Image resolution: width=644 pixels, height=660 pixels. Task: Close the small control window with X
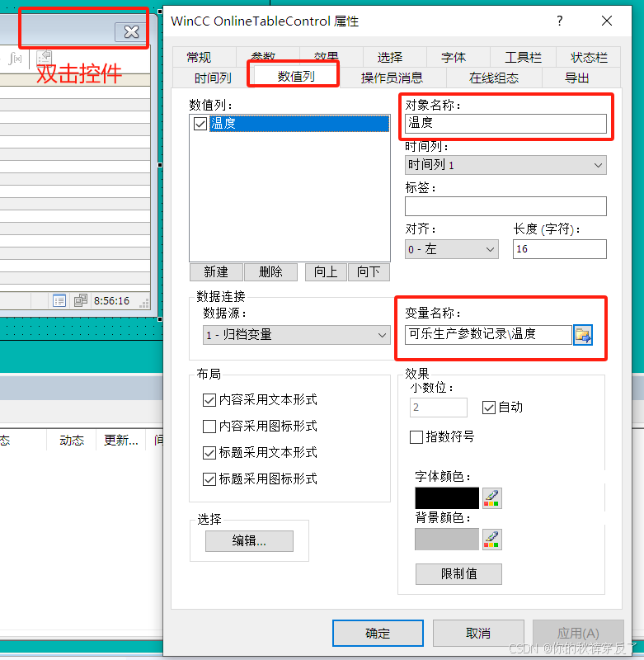(131, 32)
